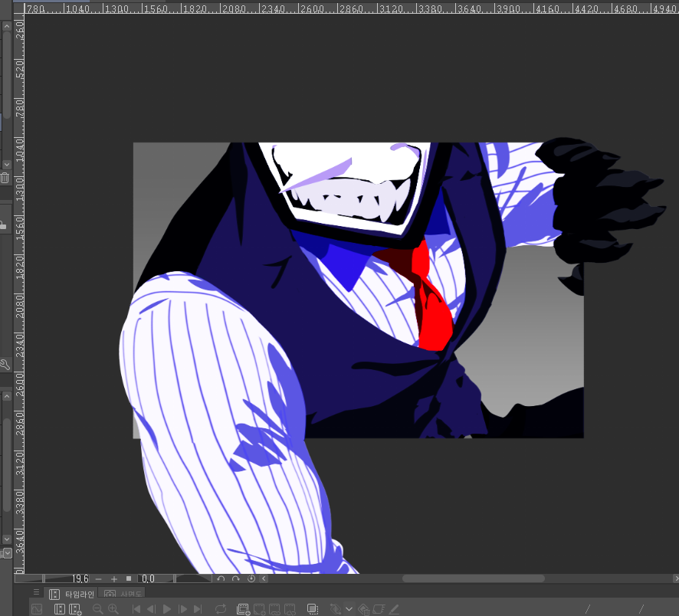Screen dimensions: 679x616
Task: Go to the first frame
Action: (136, 609)
